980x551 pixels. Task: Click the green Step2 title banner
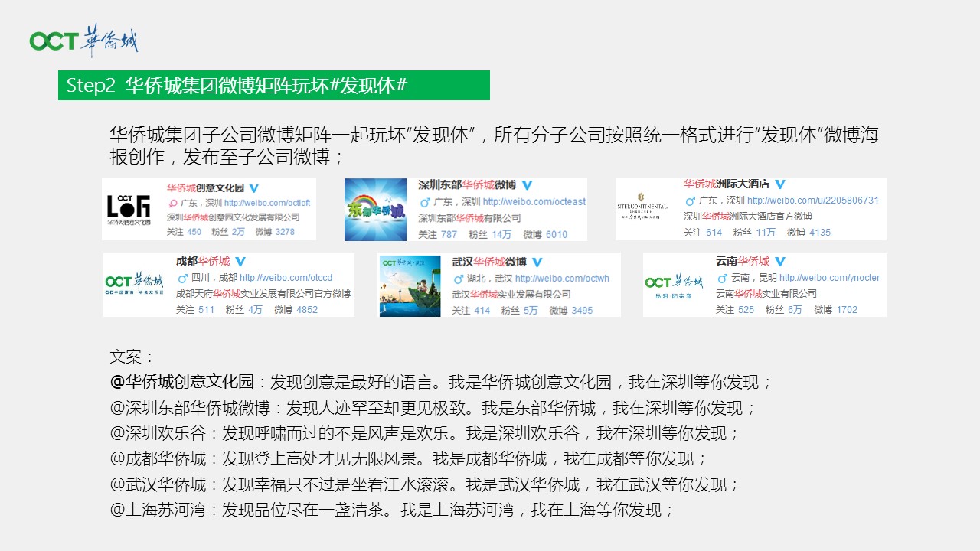pyautogui.click(x=274, y=85)
